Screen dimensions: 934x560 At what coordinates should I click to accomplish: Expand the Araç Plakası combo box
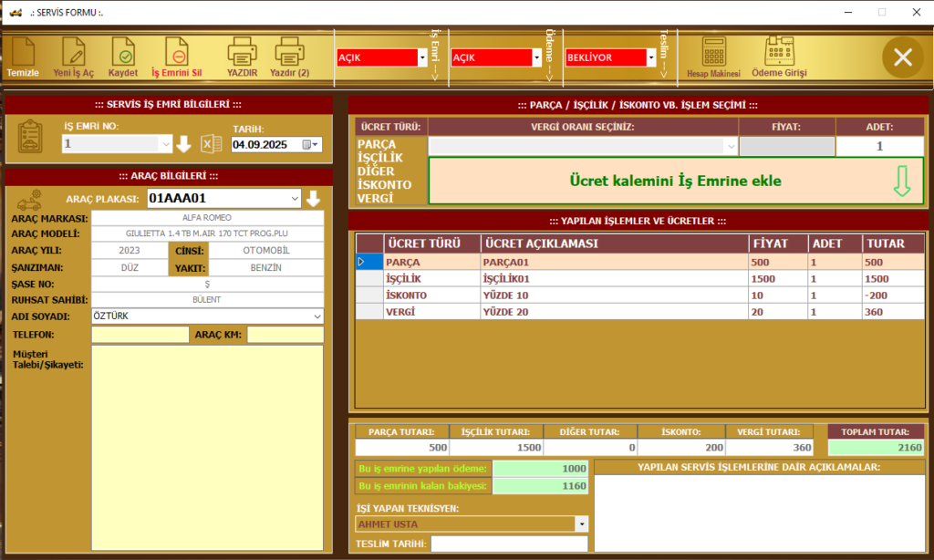coord(294,198)
